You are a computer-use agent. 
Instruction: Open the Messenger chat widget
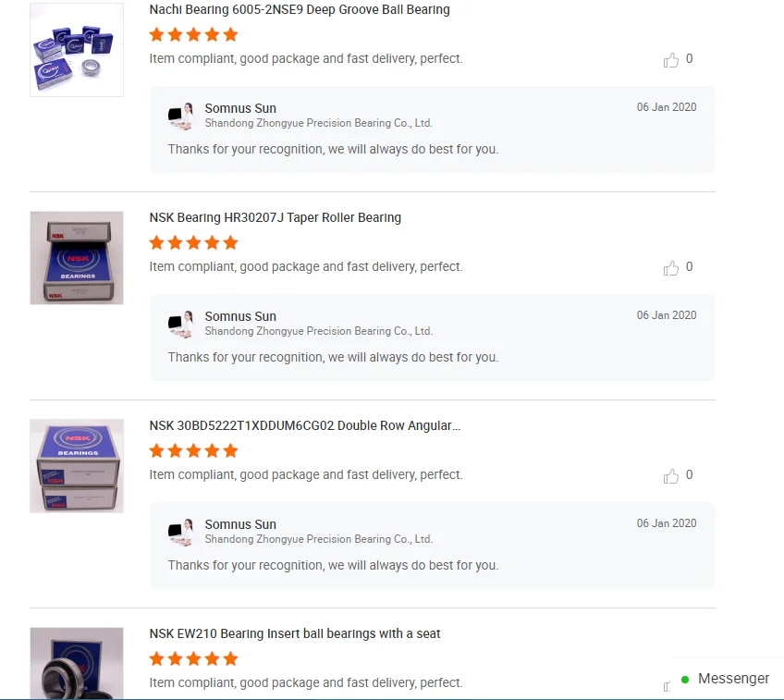[x=726, y=679]
